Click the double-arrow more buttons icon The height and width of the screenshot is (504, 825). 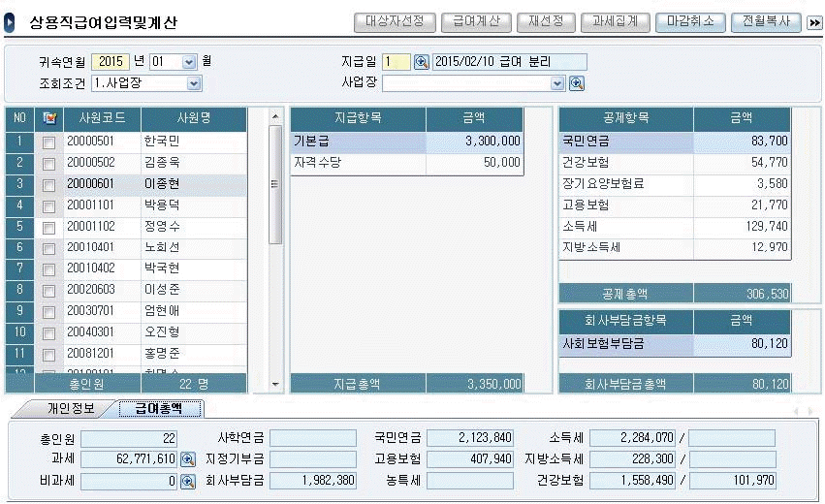tap(814, 21)
